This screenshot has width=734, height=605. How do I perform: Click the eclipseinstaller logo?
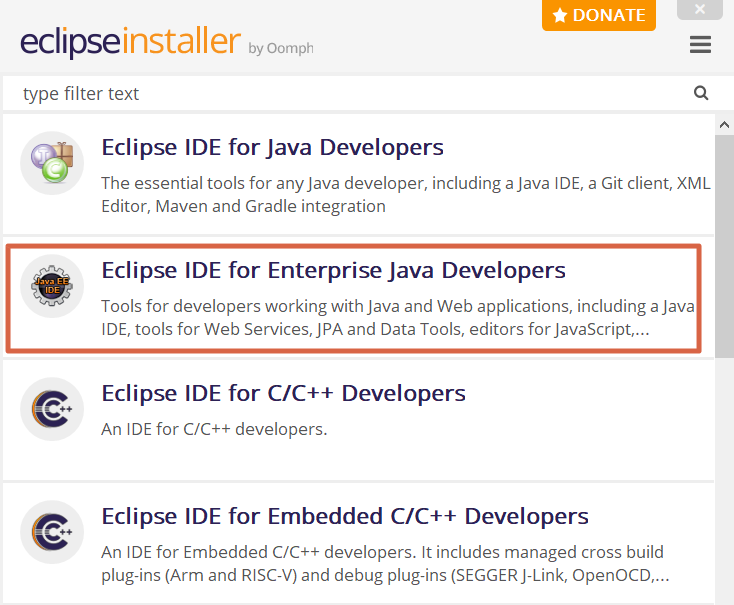pos(130,42)
